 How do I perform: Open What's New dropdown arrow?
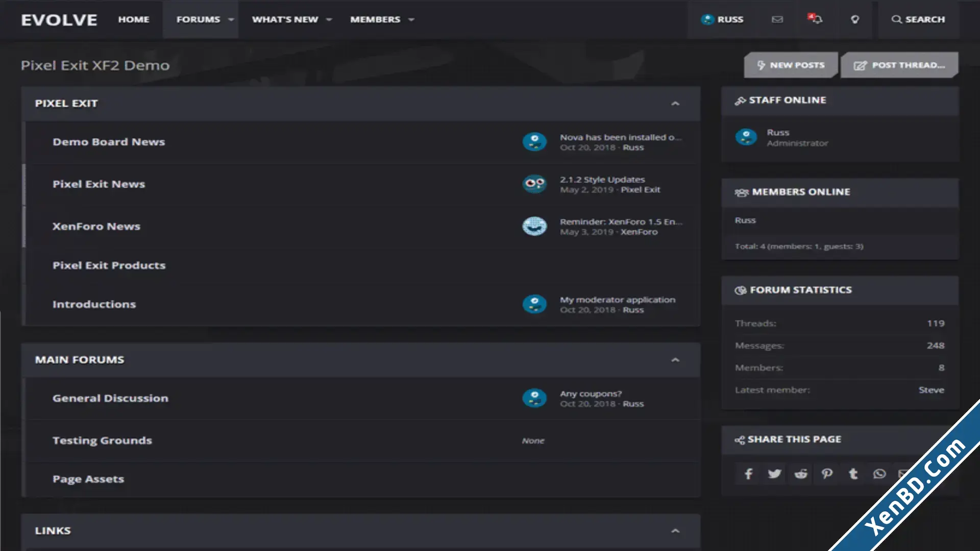(x=329, y=19)
